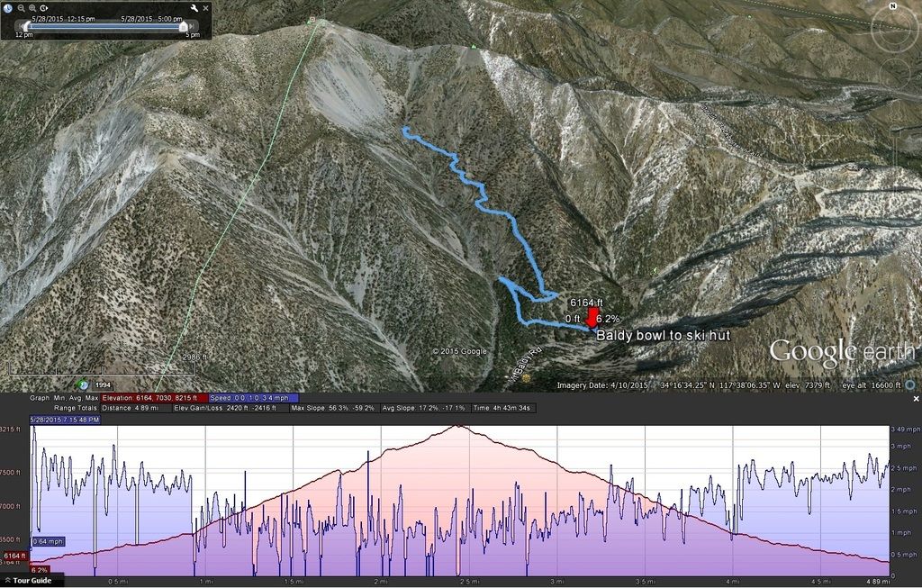
Task: Click the red Baldy bowl placemark pin
Action: point(592,317)
